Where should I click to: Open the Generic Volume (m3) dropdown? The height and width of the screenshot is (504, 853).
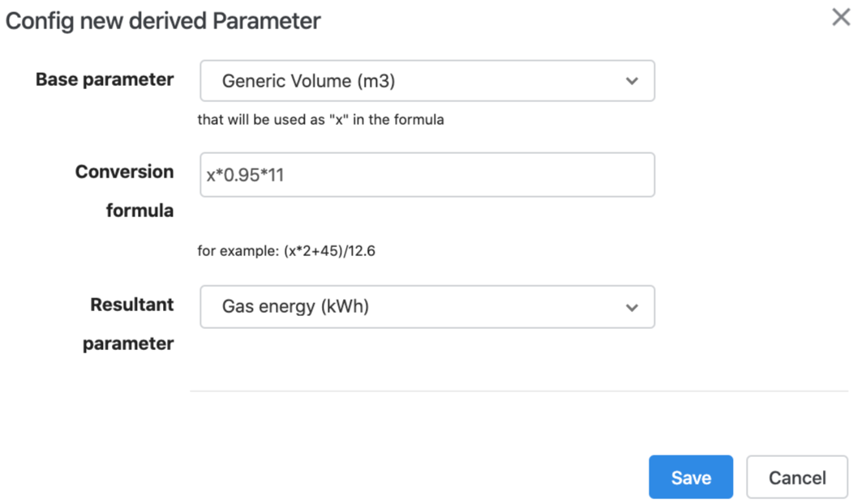[x=427, y=81]
